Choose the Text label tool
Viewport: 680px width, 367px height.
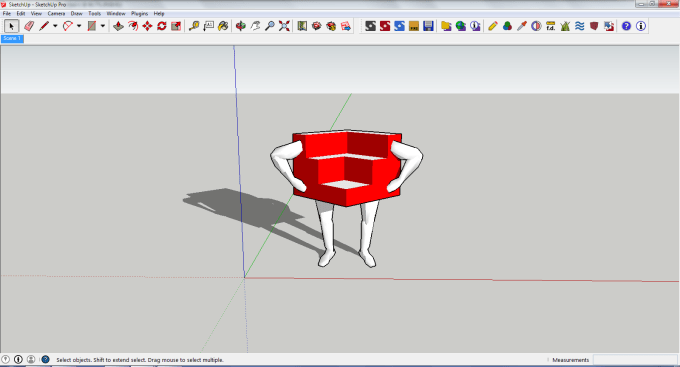(209, 26)
